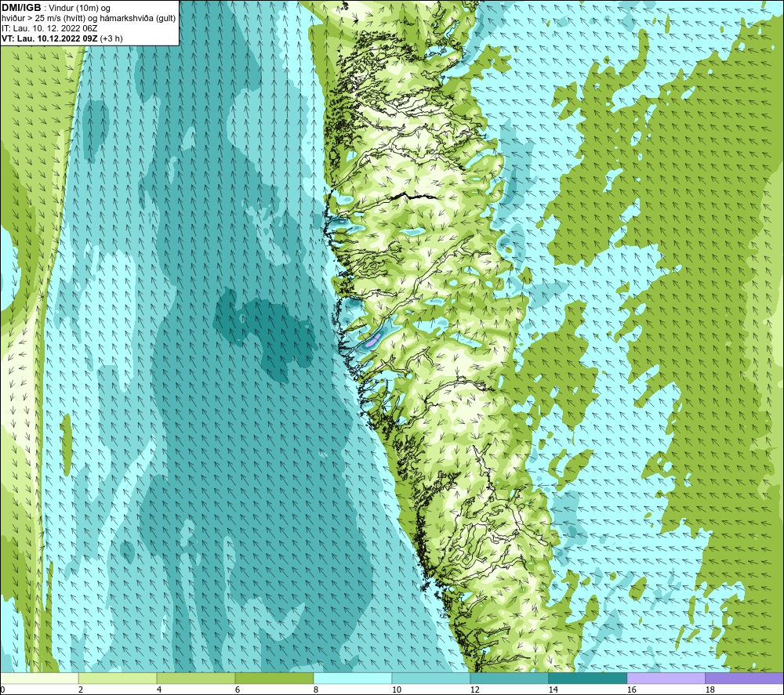Screen dimensions: 784x695
Task: Click the title "DMI/IGB : Vindur (10m) og"
Action: pos(56,8)
